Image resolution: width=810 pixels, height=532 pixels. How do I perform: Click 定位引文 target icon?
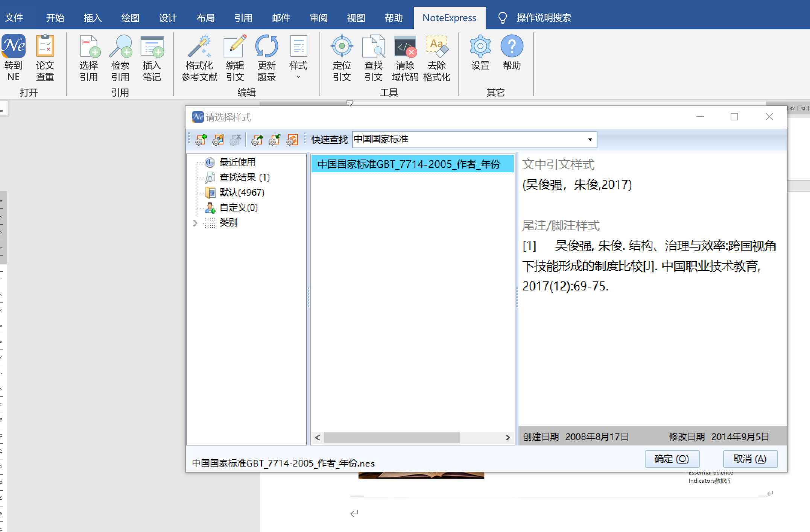(x=342, y=46)
